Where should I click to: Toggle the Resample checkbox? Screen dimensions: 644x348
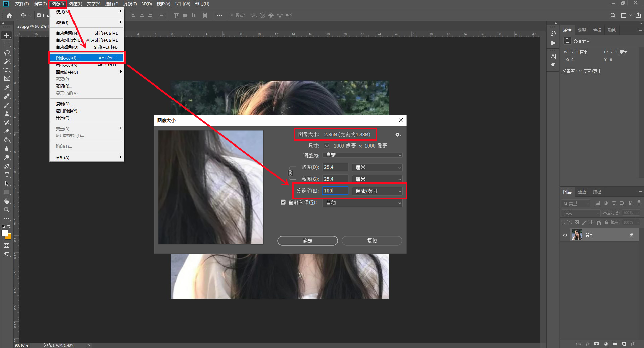[283, 202]
